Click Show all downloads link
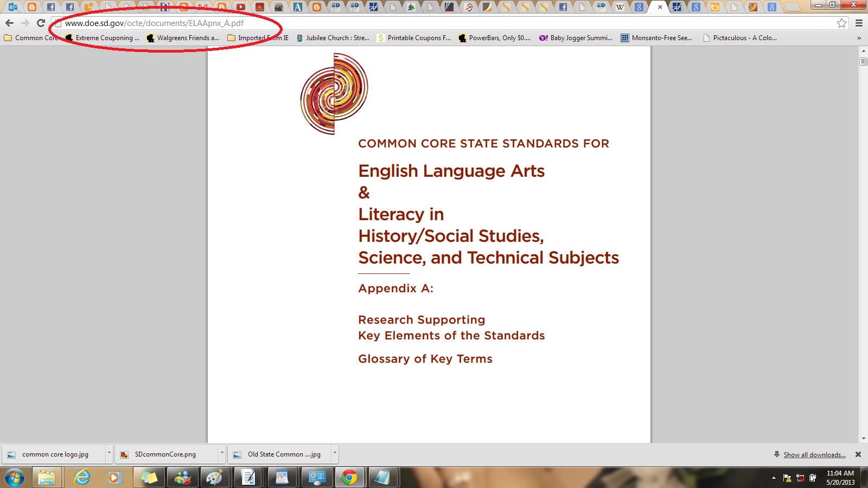Image resolution: width=868 pixels, height=488 pixels. (814, 455)
